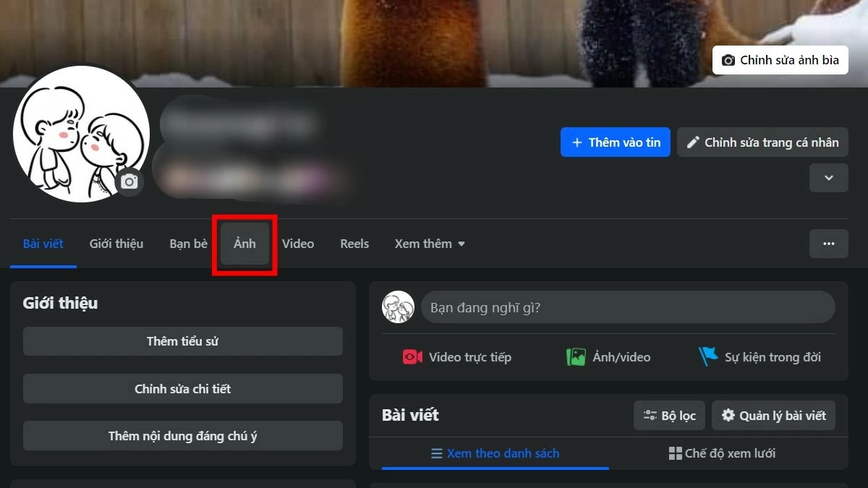Open the camera icon for Chỉnh sửa ảnh bìa
This screenshot has height=488, width=868.
point(728,60)
